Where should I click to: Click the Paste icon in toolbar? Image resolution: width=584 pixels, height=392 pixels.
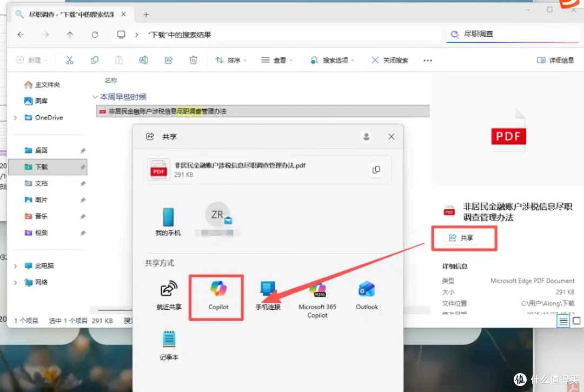119,60
